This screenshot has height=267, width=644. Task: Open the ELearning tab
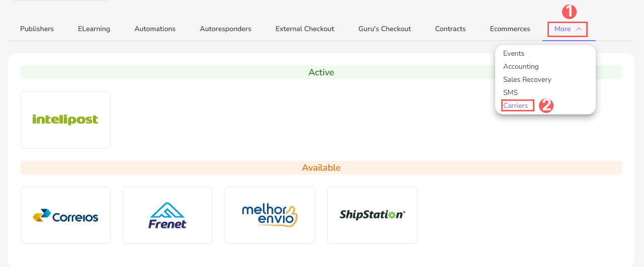pos(94,29)
